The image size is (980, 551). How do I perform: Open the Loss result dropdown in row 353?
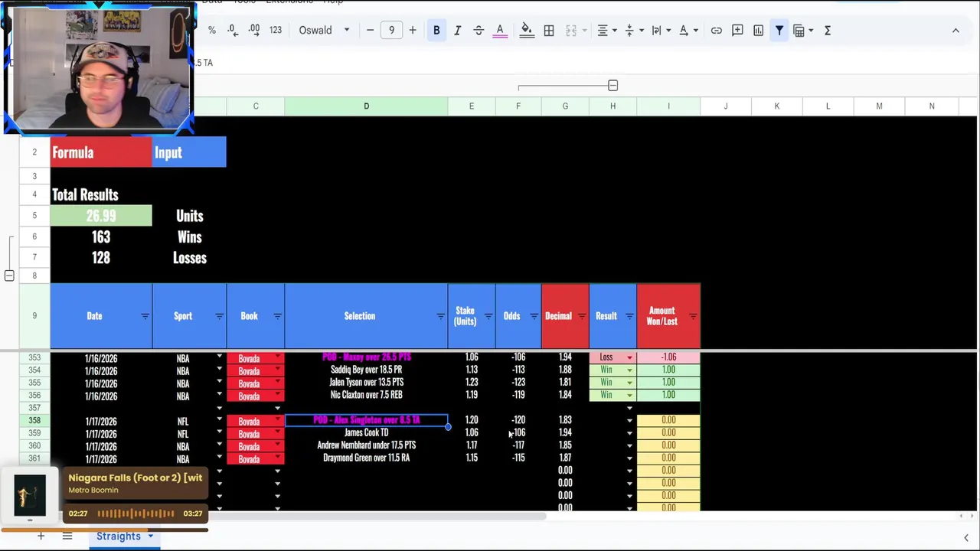(x=629, y=357)
